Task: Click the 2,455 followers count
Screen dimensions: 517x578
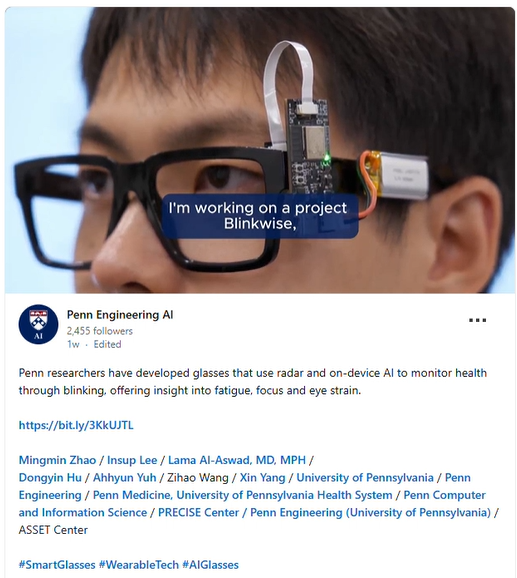Action: pos(99,331)
